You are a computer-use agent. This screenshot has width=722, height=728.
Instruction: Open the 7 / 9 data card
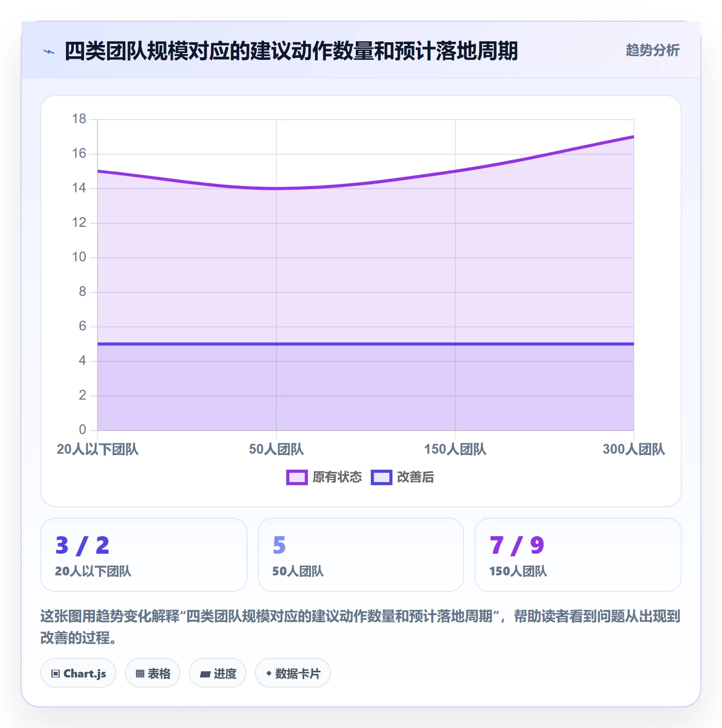point(578,555)
